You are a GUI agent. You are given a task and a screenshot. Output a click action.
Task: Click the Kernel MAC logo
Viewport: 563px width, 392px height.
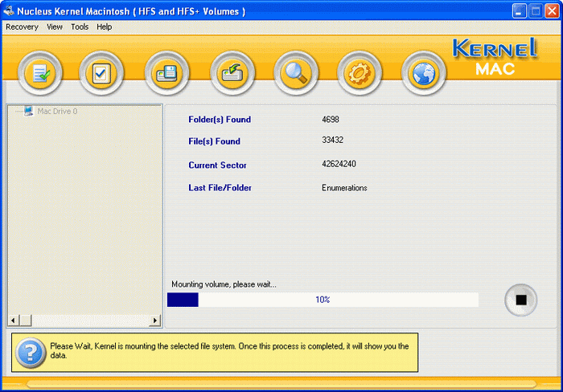coord(495,57)
